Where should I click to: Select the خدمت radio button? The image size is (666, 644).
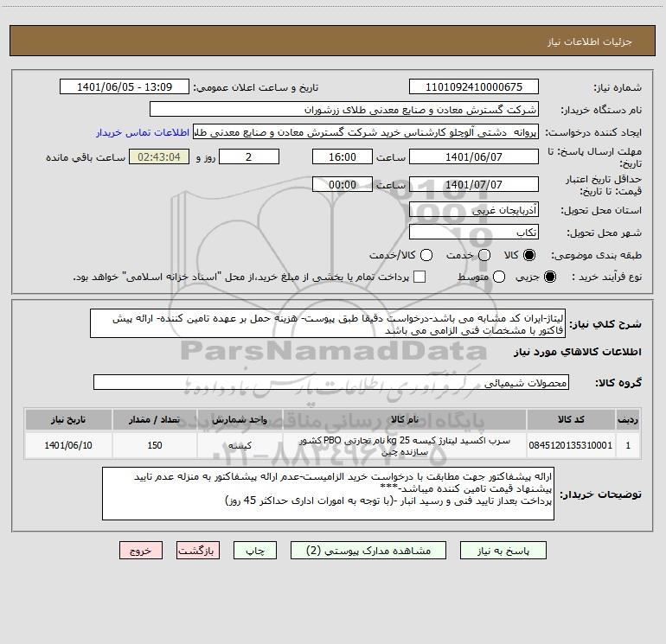[x=484, y=255]
